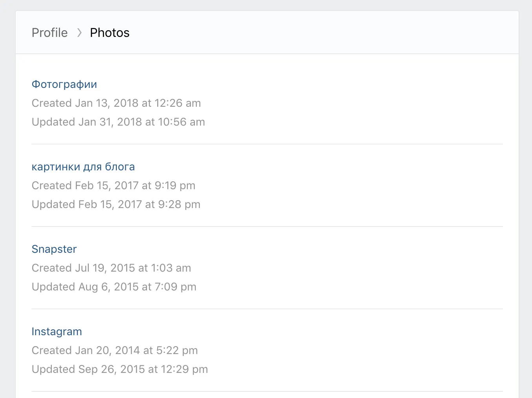This screenshot has width=532, height=398.
Task: Click the Created Jan 20, 2014 text
Action: pyautogui.click(x=114, y=351)
